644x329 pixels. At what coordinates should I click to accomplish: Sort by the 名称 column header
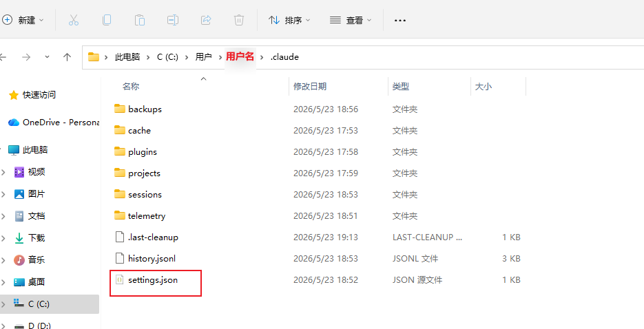[131, 87]
